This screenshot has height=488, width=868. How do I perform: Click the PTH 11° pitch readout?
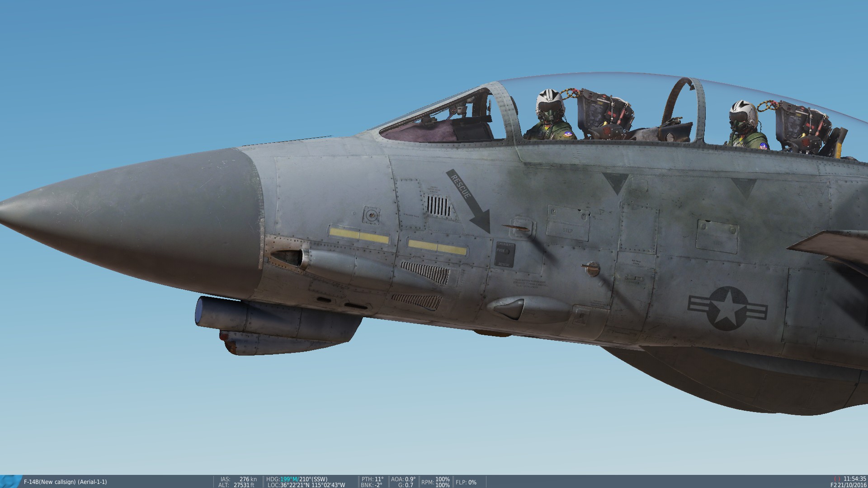coord(372,479)
